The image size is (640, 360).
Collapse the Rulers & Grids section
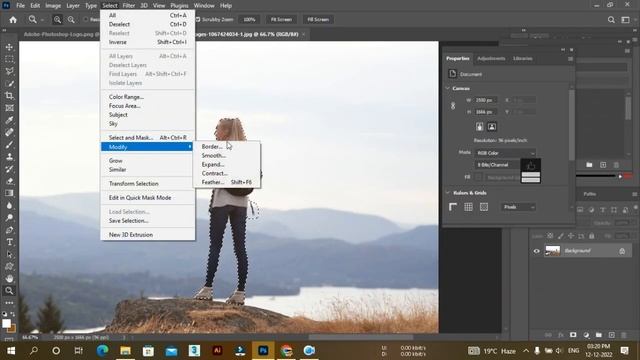pos(448,193)
